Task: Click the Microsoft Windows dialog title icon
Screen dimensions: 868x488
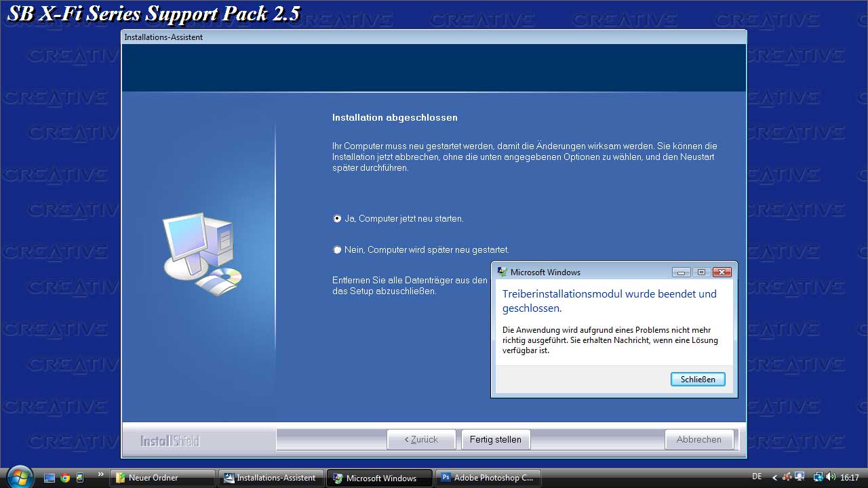Action: click(502, 272)
